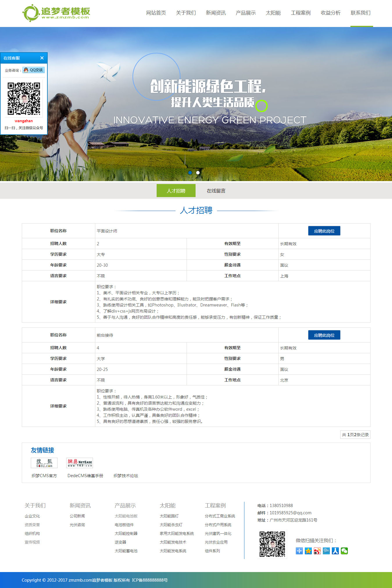
Task: Click the NetEase 163 link logo
Action: [80, 463]
